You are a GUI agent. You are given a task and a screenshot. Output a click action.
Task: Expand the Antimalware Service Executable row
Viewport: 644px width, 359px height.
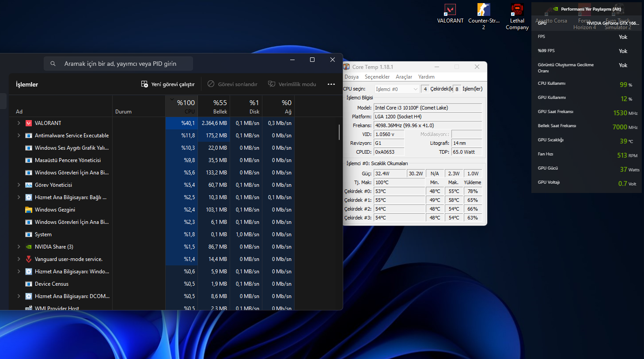pos(19,136)
